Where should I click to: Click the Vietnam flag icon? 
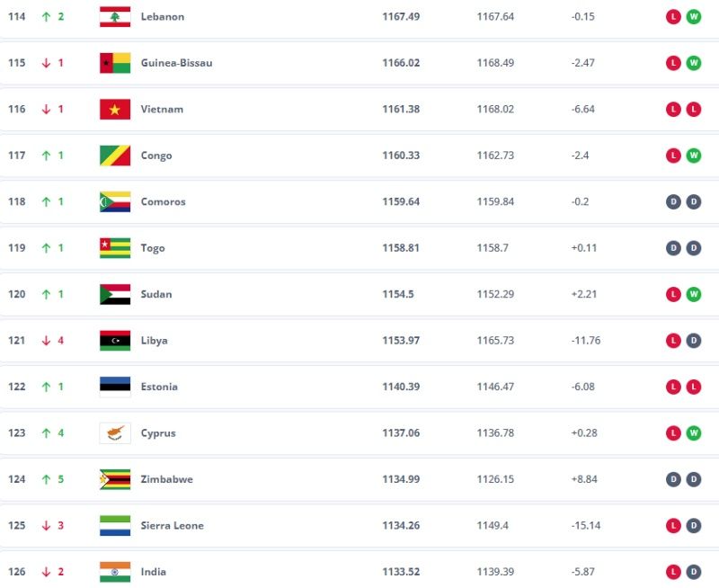coord(115,110)
